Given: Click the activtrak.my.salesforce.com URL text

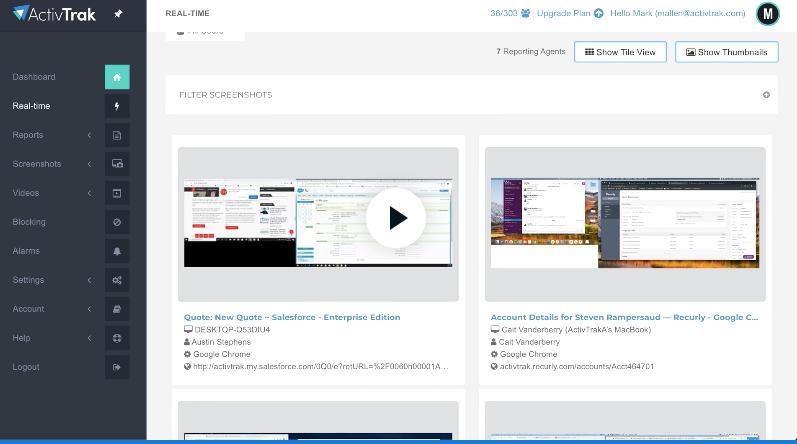Looking at the screenshot, I should click(321, 366).
